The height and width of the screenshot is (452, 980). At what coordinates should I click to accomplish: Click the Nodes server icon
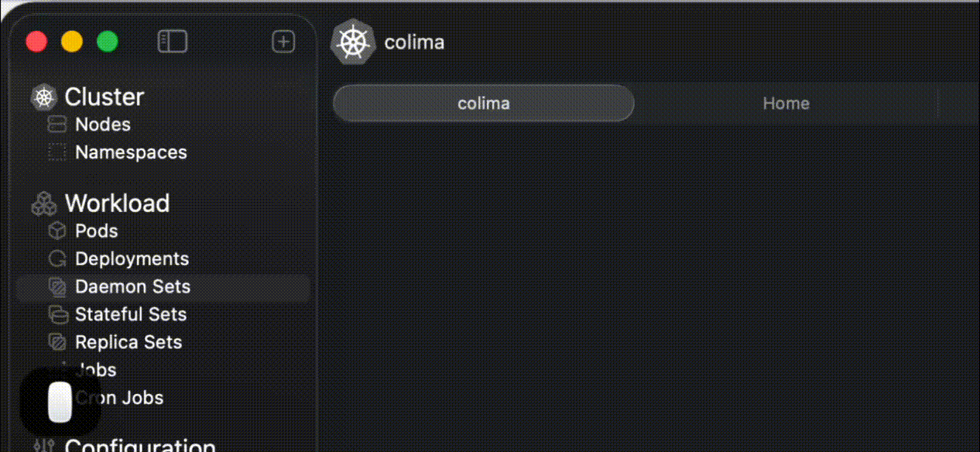click(x=57, y=125)
